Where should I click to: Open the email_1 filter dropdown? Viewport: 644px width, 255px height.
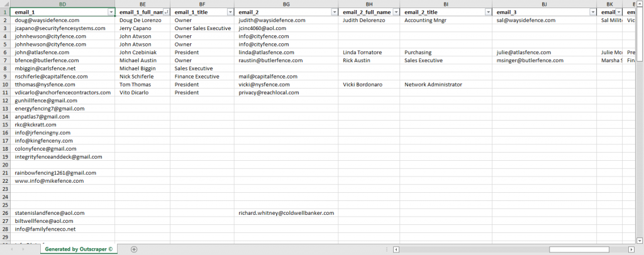(111, 13)
